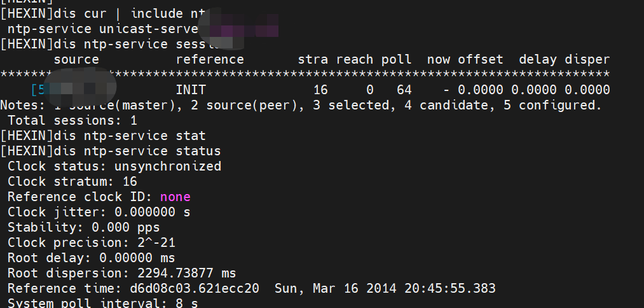Screen dimensions: 644x308
Task: Click the magenta 'none' reference clock ID
Action: pyautogui.click(x=175, y=197)
